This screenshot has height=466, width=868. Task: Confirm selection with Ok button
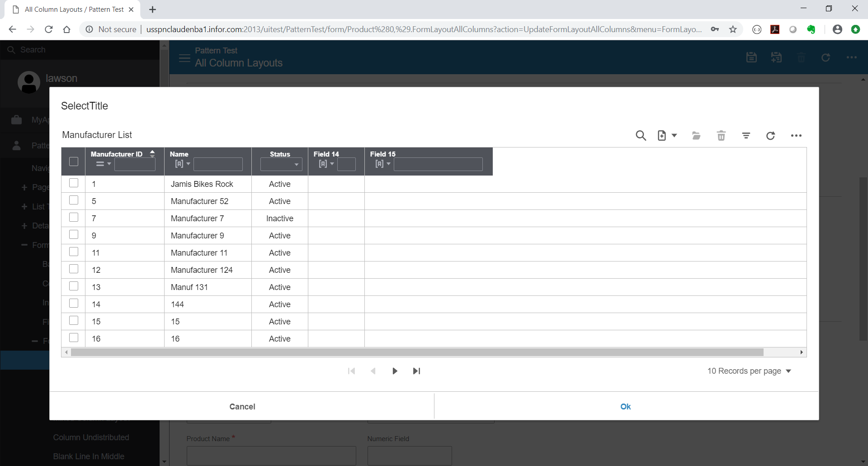[626, 406]
